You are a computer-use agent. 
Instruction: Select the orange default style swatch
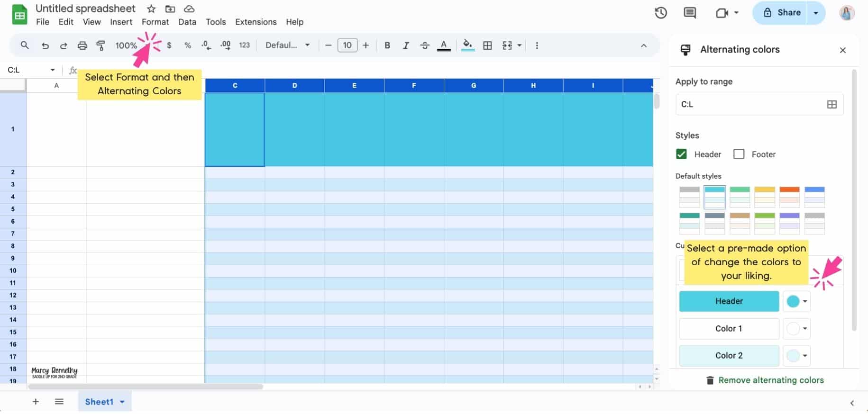[789, 197]
